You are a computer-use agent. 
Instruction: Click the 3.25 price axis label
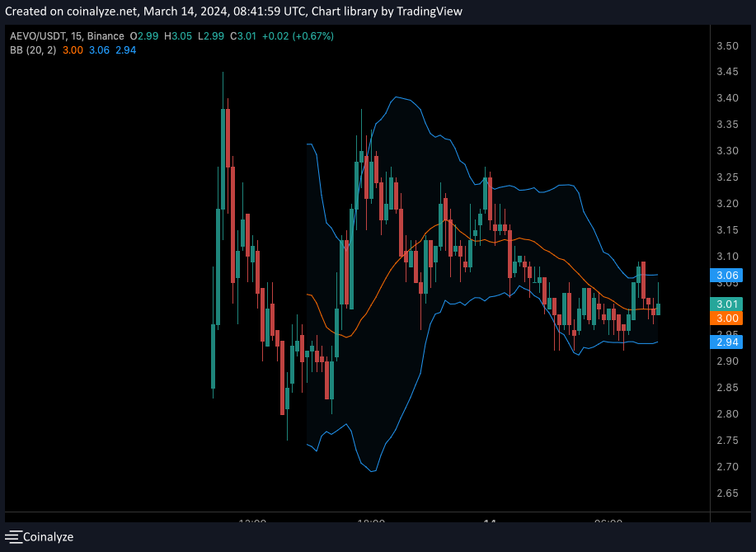tap(728, 177)
